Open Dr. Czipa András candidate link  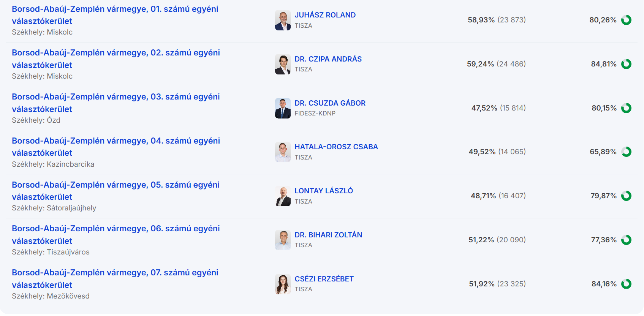point(328,59)
